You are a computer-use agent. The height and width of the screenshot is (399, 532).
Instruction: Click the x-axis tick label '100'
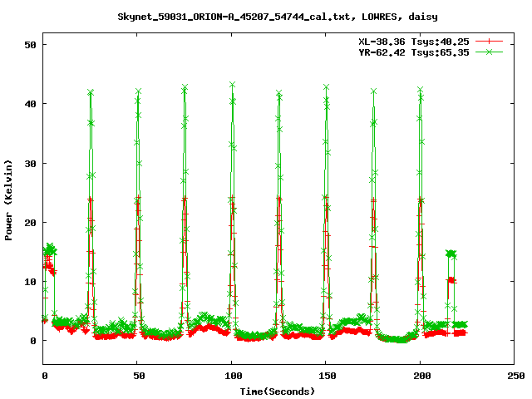[234, 376]
